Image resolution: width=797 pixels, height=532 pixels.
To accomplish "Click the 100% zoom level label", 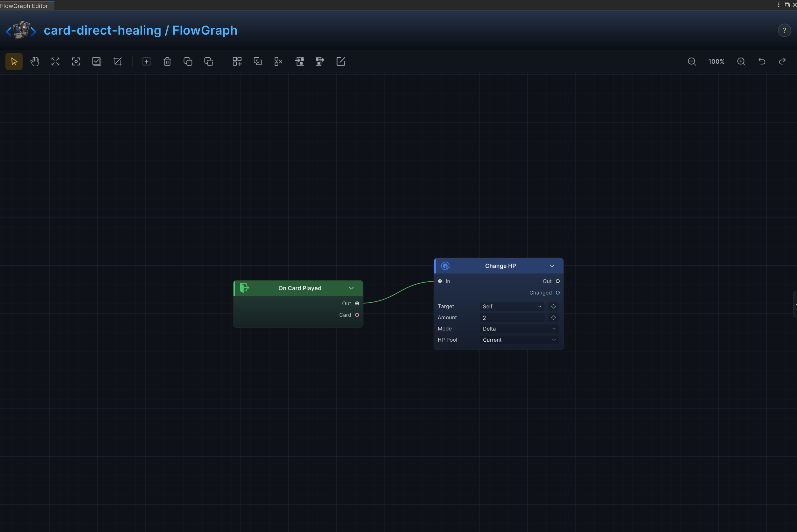I will (x=716, y=61).
